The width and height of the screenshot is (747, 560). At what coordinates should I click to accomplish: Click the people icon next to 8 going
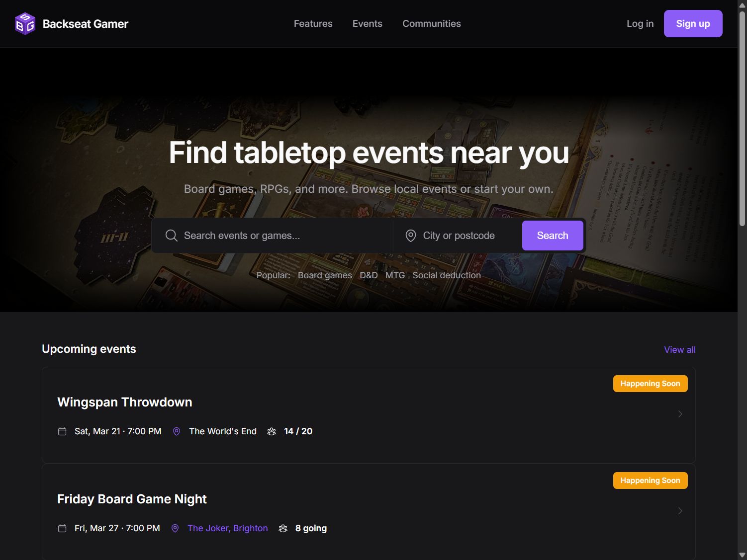[x=283, y=528]
